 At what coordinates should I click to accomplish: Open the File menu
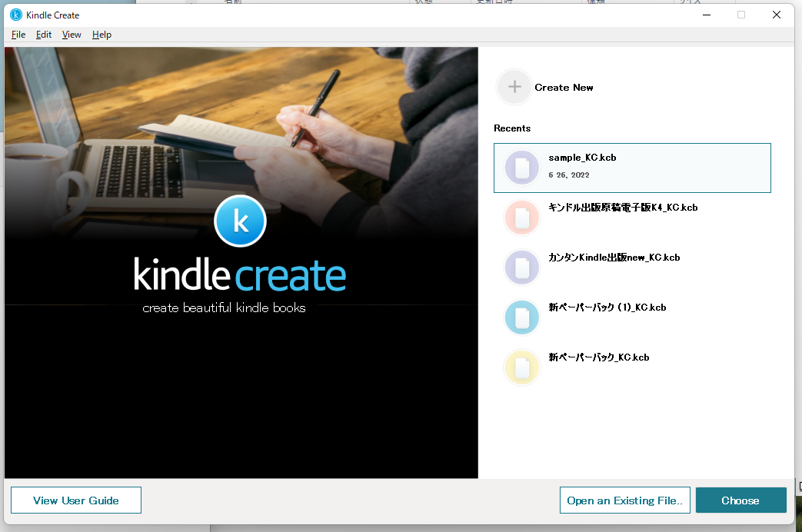pos(18,35)
